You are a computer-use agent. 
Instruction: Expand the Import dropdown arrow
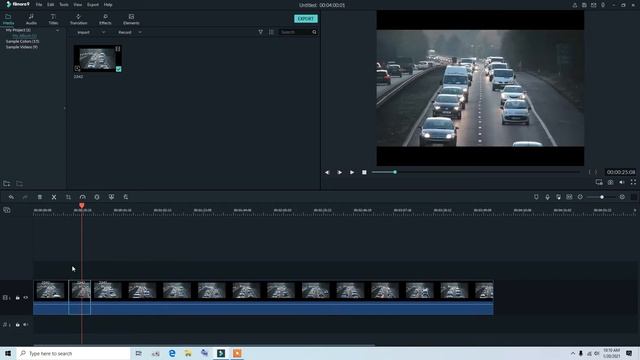coord(103,32)
